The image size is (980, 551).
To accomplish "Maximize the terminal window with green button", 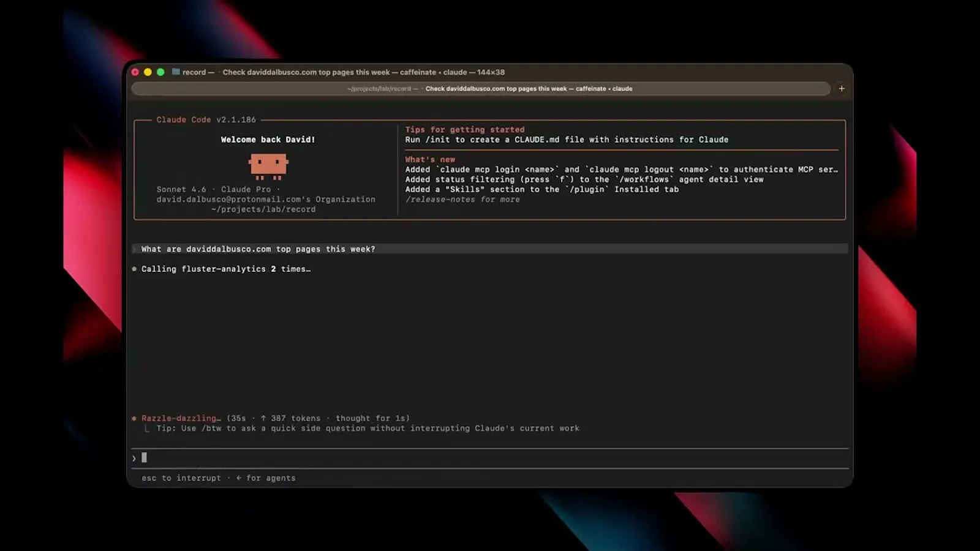I will [x=160, y=72].
